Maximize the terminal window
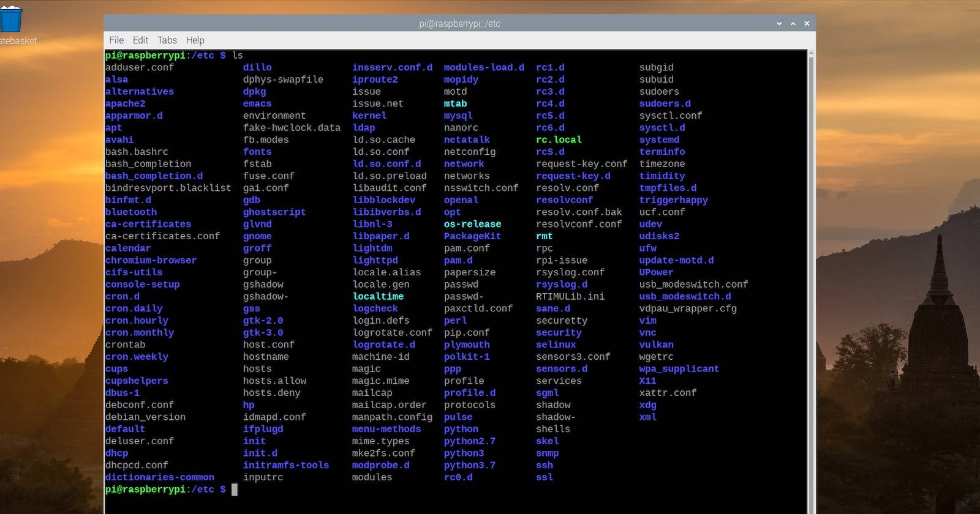The image size is (980, 514). (793, 24)
